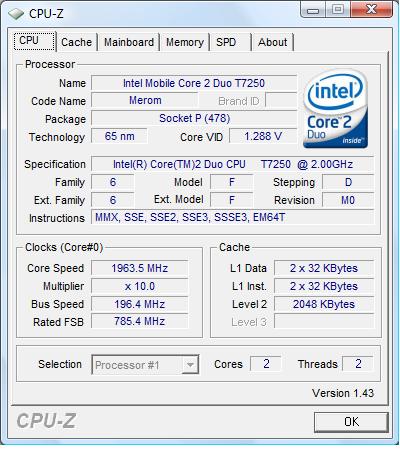This screenshot has height=452, width=400.
Task: Click the Core Speed value field
Action: (140, 268)
